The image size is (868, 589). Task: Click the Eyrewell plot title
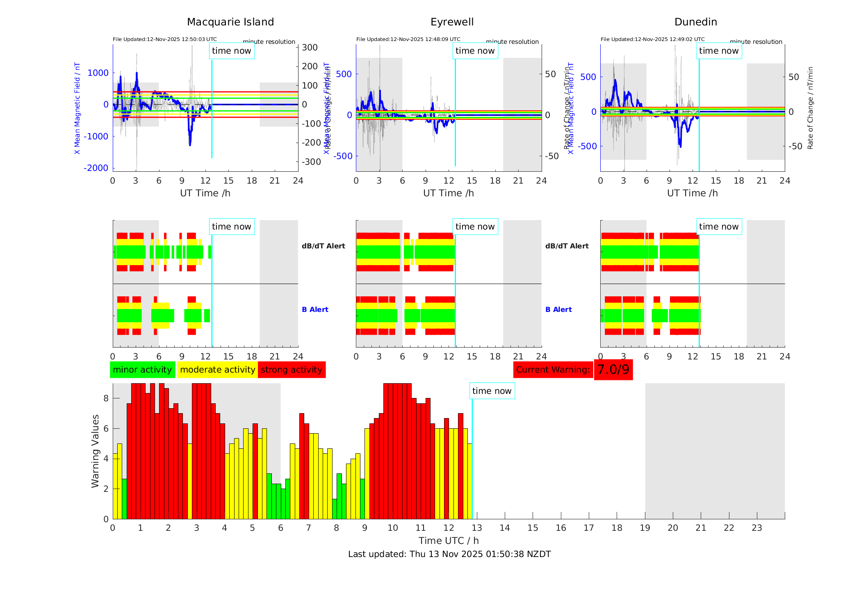tap(452, 22)
